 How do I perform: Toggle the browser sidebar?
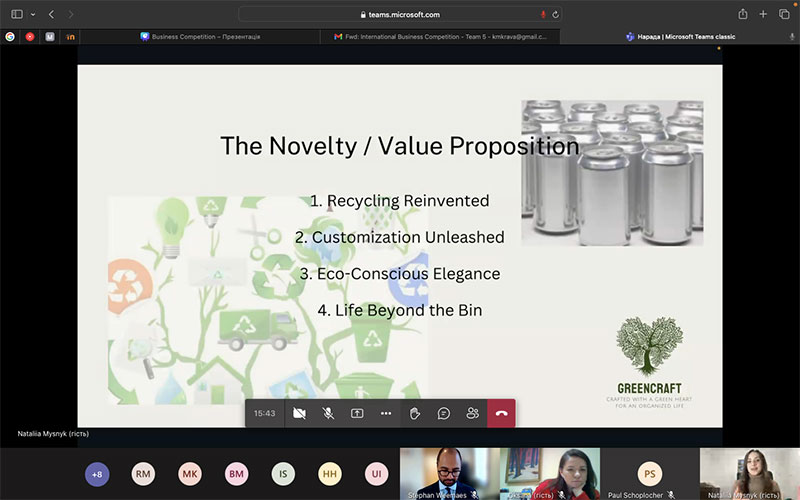17,14
